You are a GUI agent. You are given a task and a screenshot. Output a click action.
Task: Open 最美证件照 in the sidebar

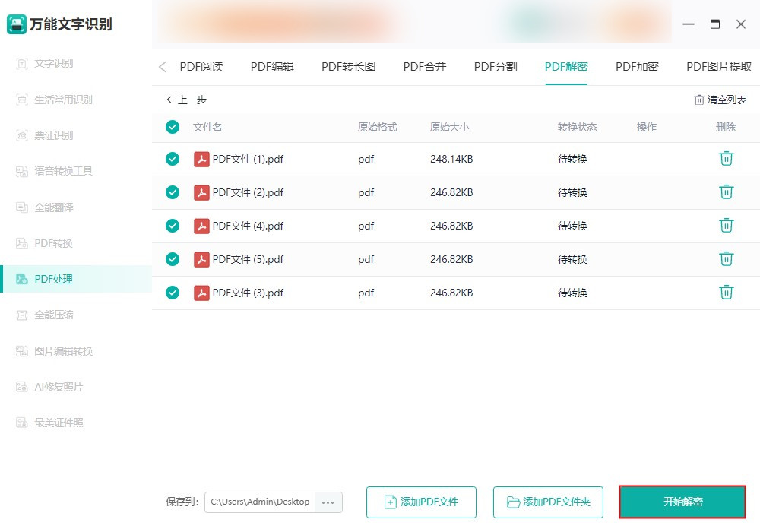tap(49, 423)
